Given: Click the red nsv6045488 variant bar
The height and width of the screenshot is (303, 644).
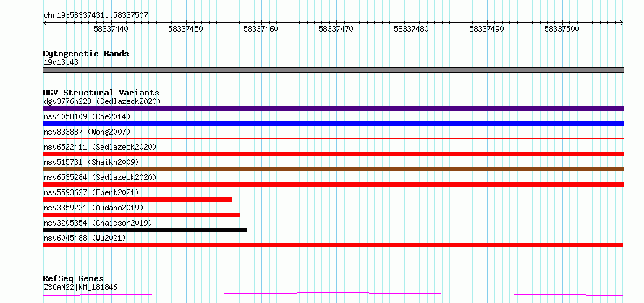Looking at the screenshot, I should click(333, 245).
